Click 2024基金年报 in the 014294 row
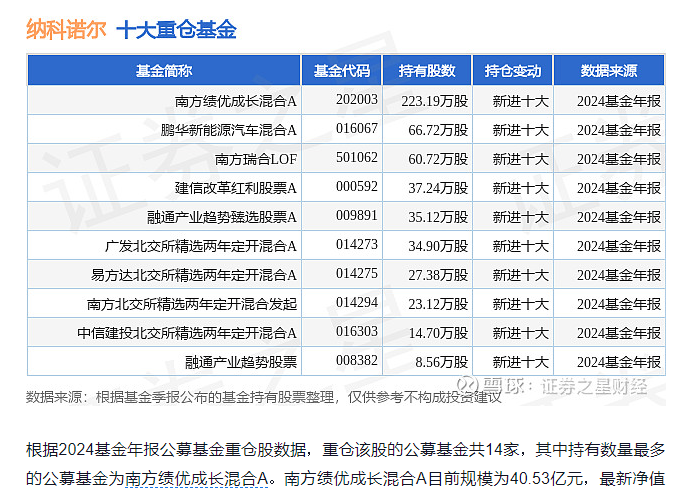 click(x=619, y=304)
